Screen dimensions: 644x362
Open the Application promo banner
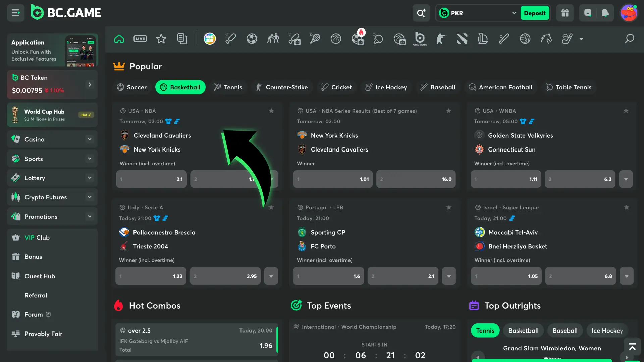(x=52, y=50)
